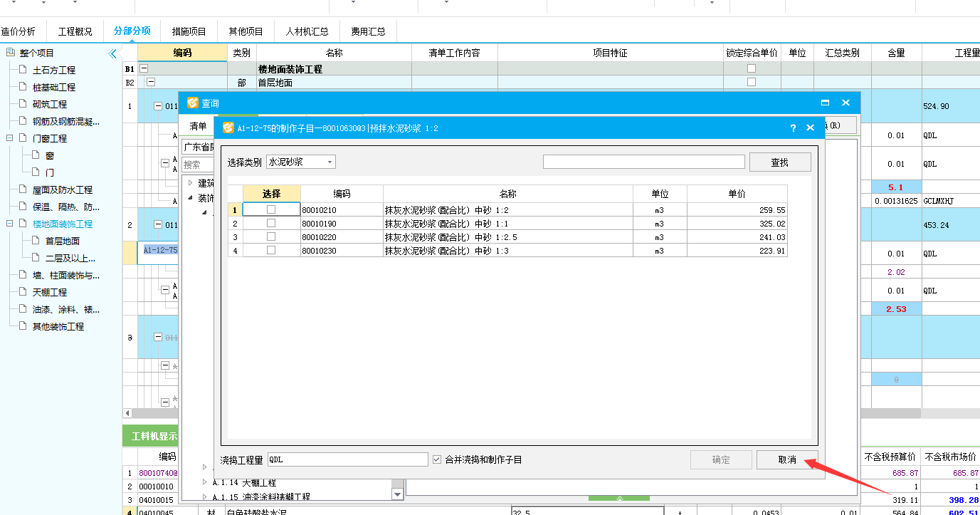Click the red 含量 value 5.1
980x515 pixels.
tap(896, 187)
